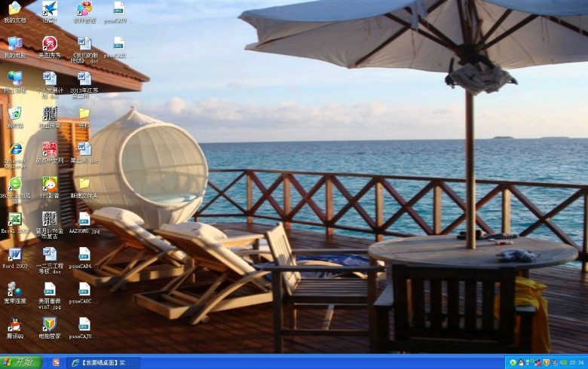Viewport: 588px width, 369px height.
Task: Open the 一二三工程考核.doc document
Action: tap(50, 255)
